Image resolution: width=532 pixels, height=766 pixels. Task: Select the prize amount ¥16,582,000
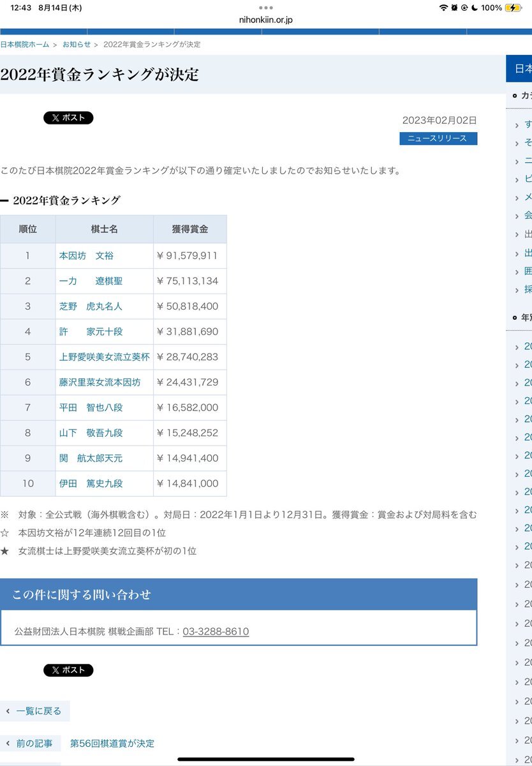tap(187, 407)
